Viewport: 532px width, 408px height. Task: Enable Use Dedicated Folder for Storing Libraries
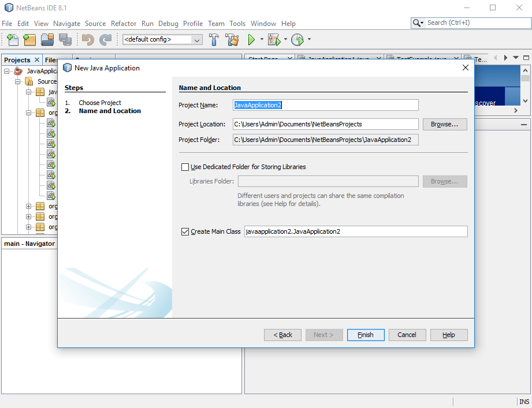185,167
